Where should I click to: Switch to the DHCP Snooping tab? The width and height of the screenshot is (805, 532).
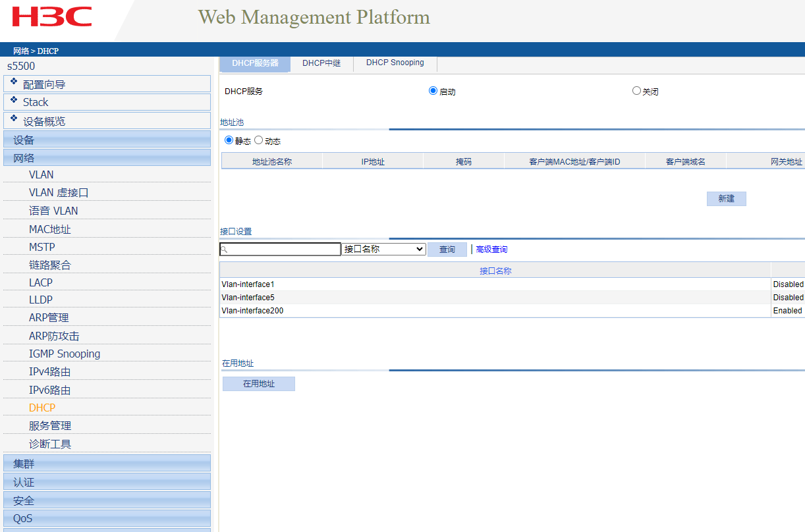(395, 63)
